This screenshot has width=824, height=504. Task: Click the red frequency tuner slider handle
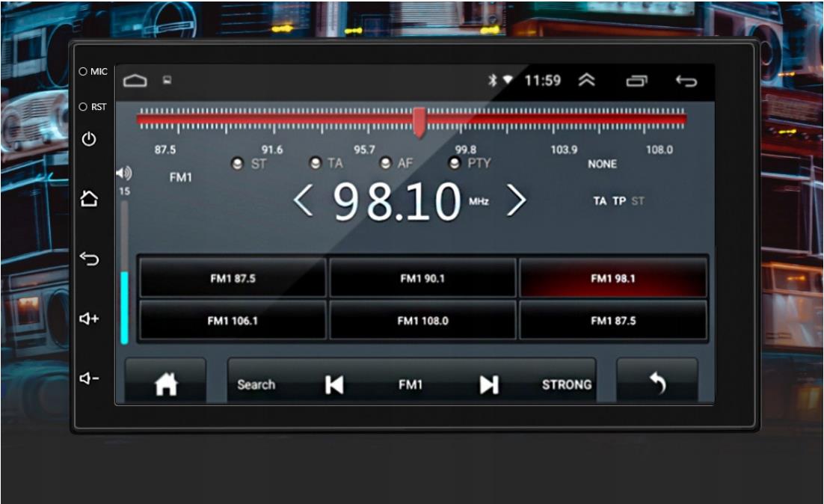[x=419, y=123]
